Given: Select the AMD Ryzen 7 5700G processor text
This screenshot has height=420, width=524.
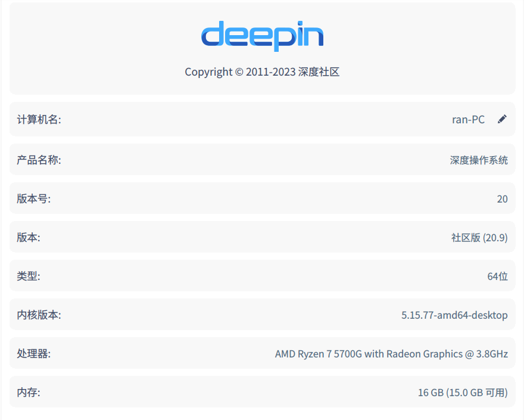Looking at the screenshot, I should (x=391, y=354).
